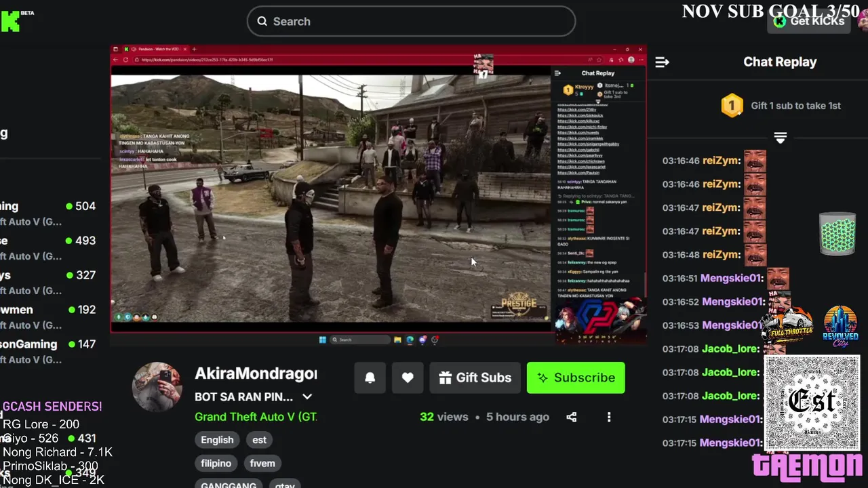Select the fivem tag
This screenshot has height=488, width=868.
coord(262,464)
